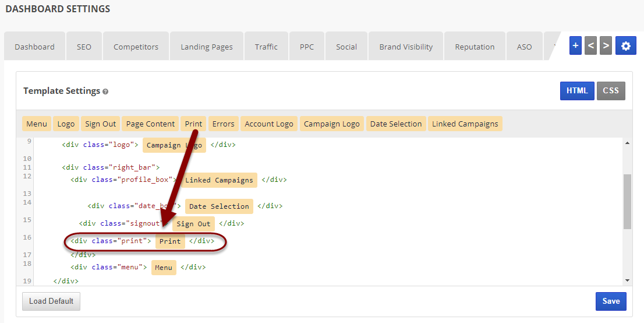Click the Print tag in code line 16
The image size is (644, 323).
click(170, 241)
